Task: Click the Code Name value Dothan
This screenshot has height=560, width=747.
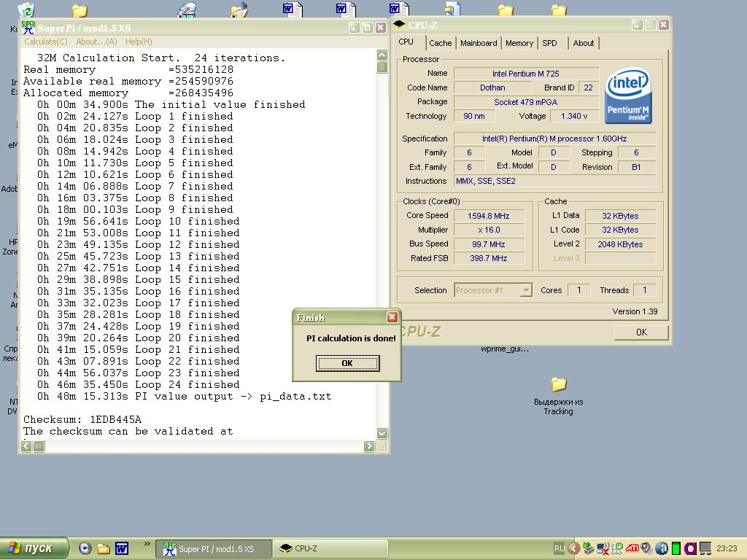Action: click(492, 87)
